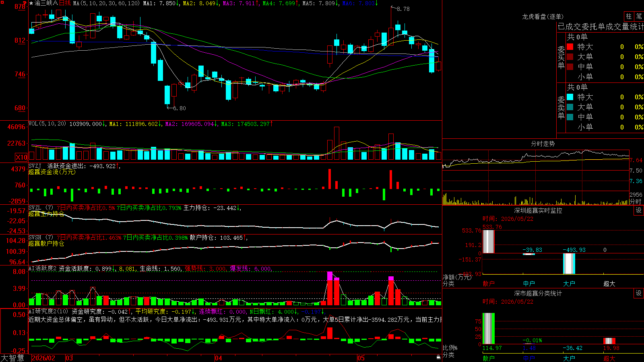Open 设 settings for 深圳超赢实时监控

[639, 210]
